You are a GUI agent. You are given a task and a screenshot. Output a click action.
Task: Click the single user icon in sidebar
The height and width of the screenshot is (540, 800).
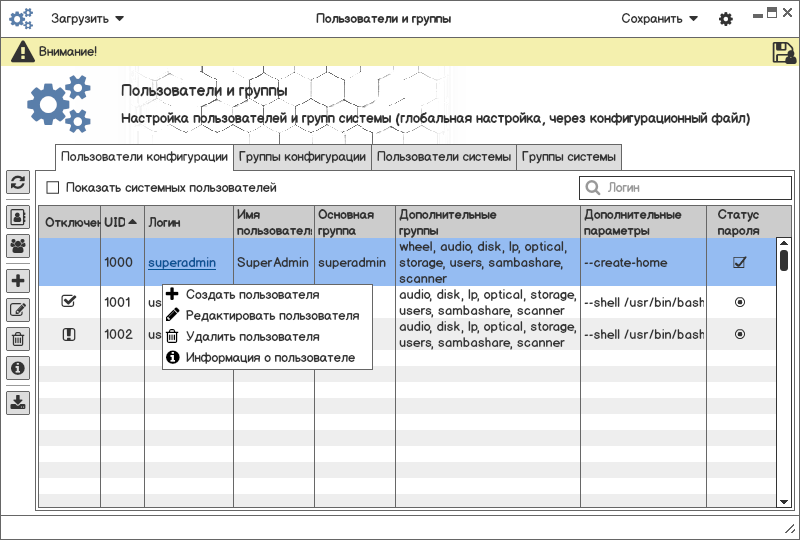pos(18,216)
